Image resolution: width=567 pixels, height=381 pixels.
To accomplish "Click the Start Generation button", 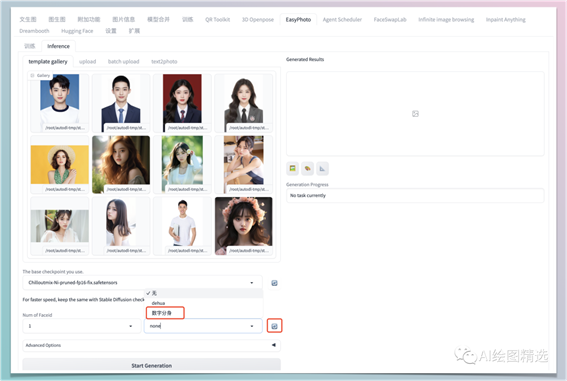I will pos(152,365).
